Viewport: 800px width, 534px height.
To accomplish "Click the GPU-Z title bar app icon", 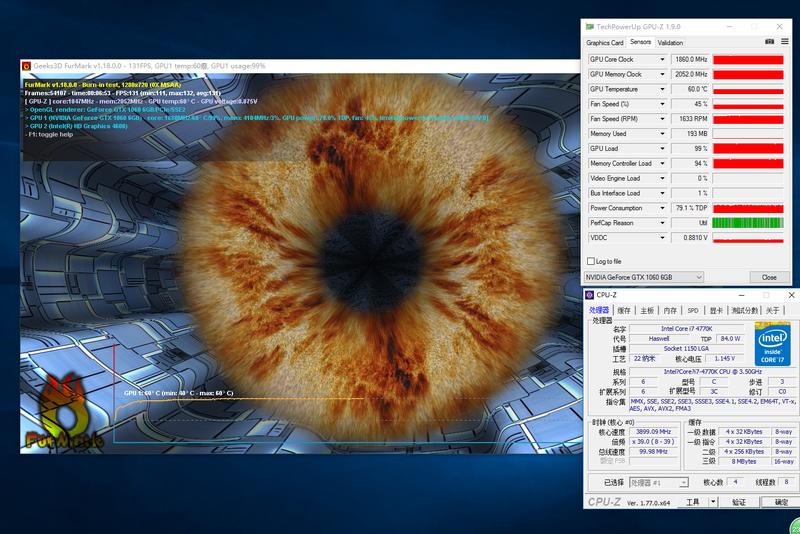I will (x=591, y=27).
